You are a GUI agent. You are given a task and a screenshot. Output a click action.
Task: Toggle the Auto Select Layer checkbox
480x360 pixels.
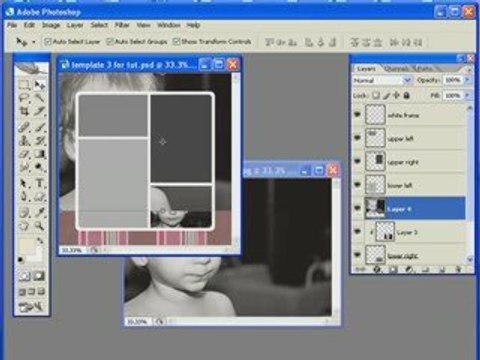[48, 42]
